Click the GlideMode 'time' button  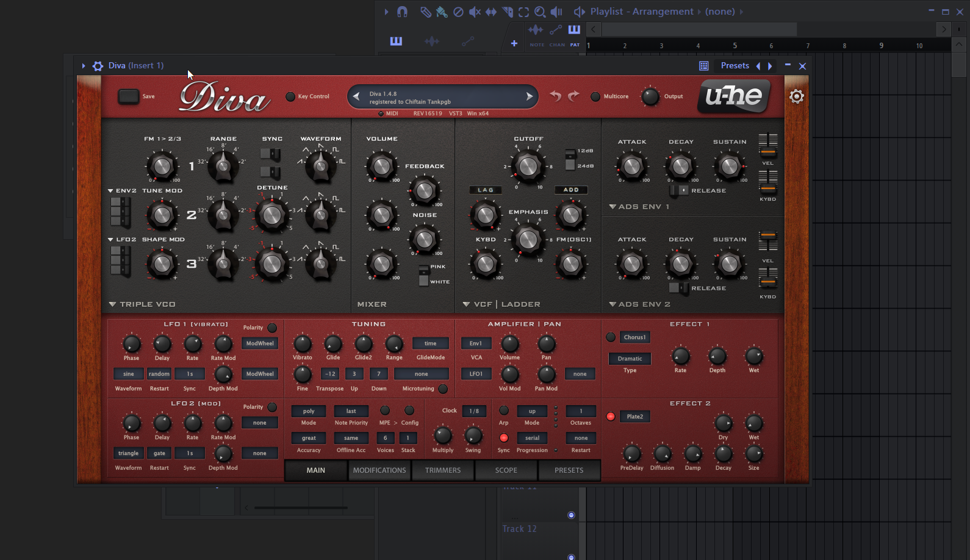click(x=431, y=343)
